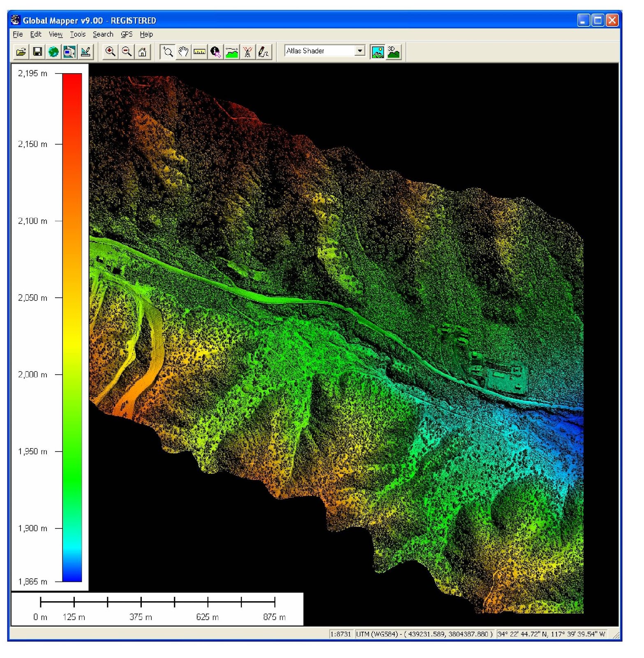Image resolution: width=644 pixels, height=658 pixels.
Task: Click the UTM (WGS84) coordinates readout
Action: pyautogui.click(x=424, y=634)
